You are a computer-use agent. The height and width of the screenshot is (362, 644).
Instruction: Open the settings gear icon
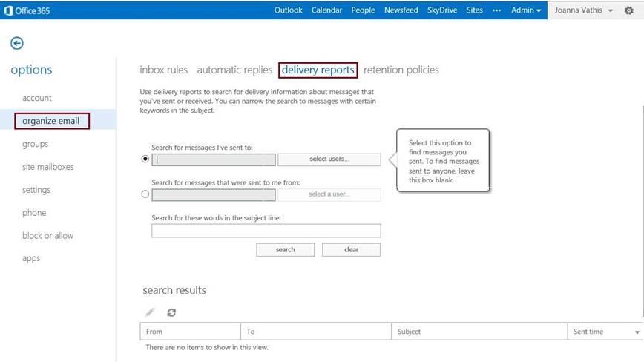[x=629, y=10]
